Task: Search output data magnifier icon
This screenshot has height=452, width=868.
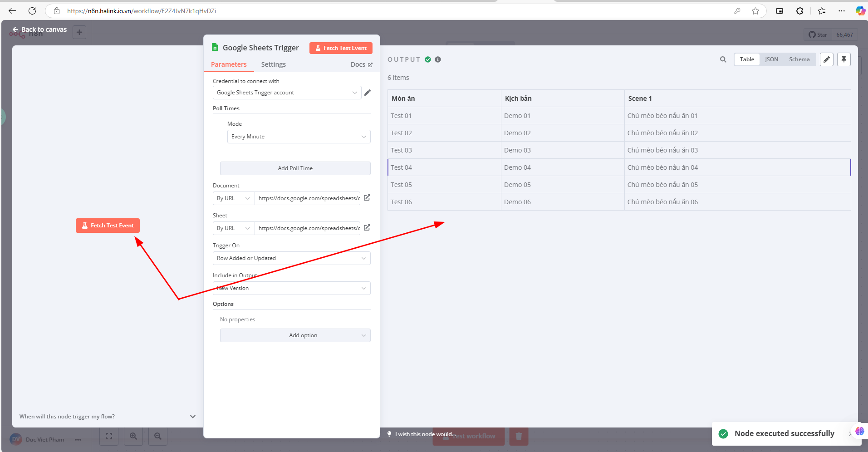Action: pyautogui.click(x=723, y=59)
